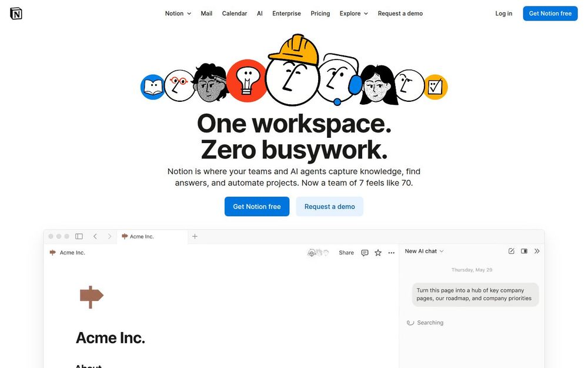
Task: Click the Log in link
Action: tap(504, 14)
